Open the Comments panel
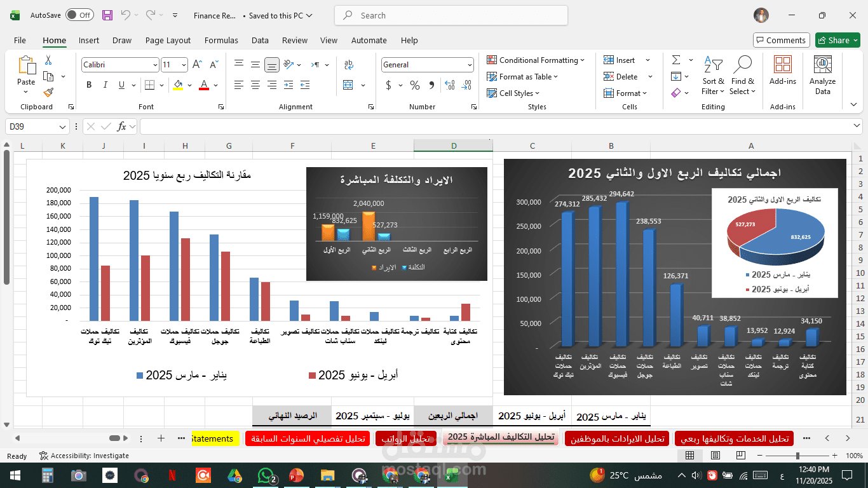The height and width of the screenshot is (488, 868). click(781, 40)
